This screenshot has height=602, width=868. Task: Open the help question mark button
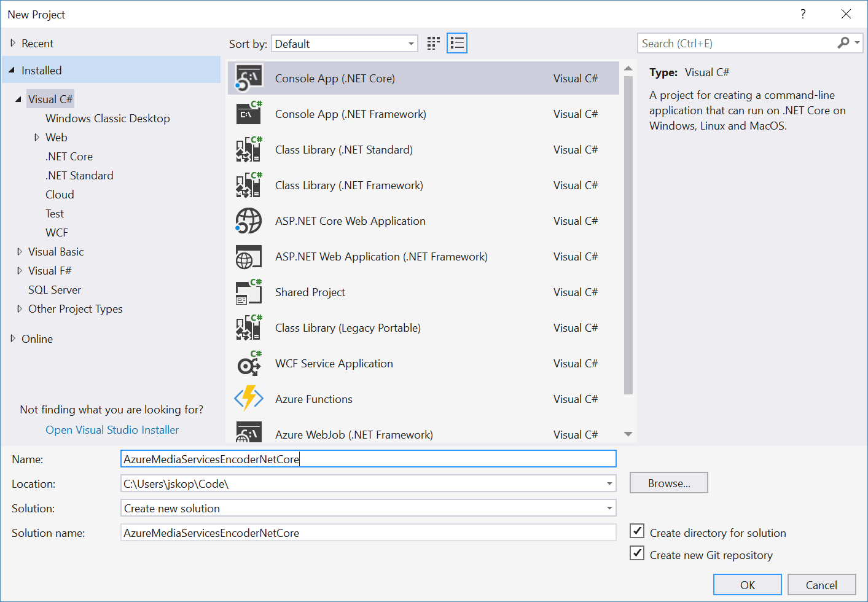(803, 14)
